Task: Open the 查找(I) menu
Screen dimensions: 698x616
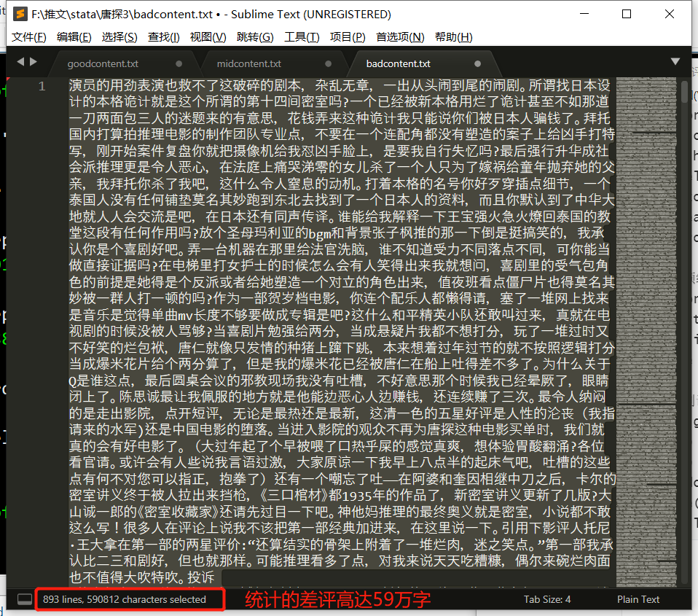Action: 163,37
